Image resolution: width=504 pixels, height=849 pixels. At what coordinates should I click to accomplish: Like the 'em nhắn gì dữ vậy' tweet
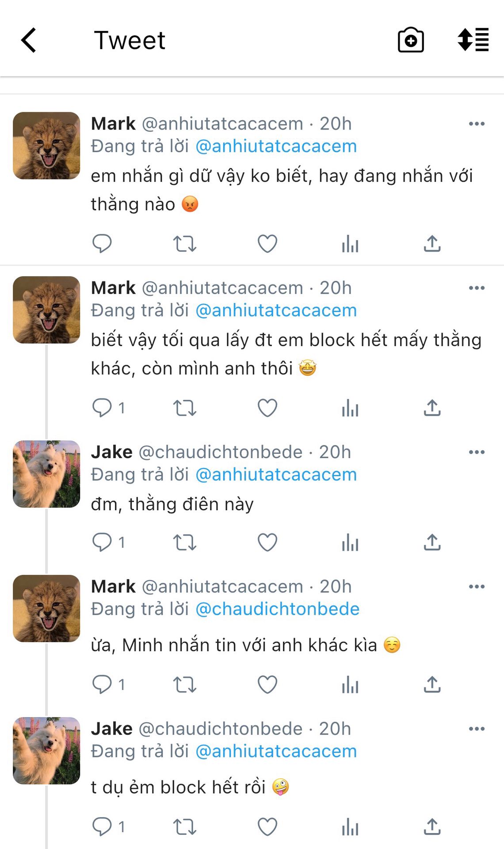pos(267,244)
